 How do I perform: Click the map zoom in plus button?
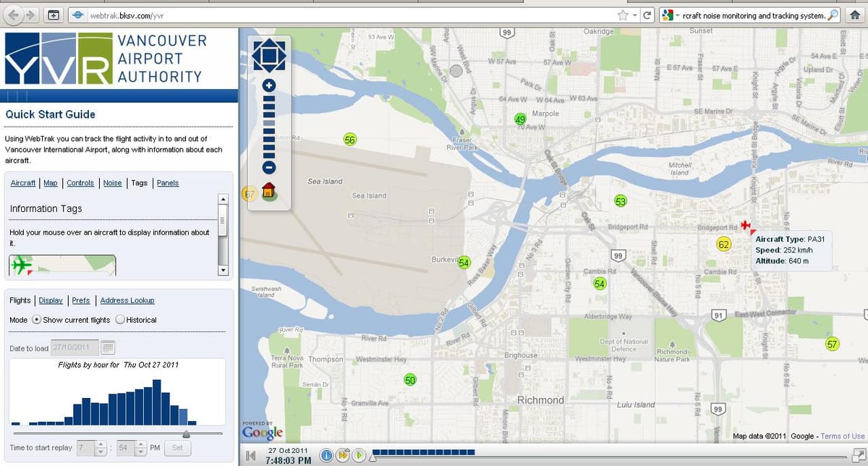tap(269, 85)
